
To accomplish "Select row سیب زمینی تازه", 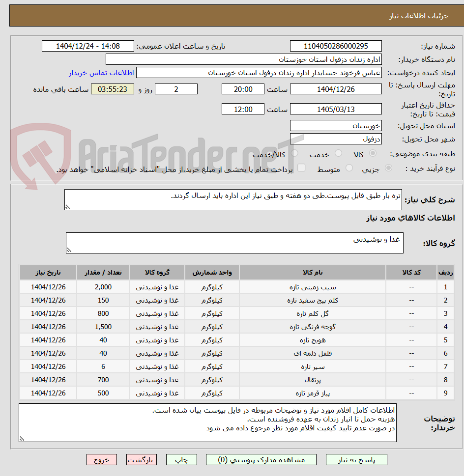I will (237, 287).
